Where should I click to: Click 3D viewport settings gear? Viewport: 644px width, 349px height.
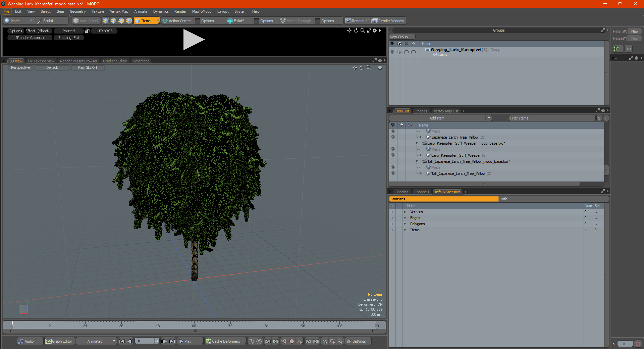point(380,68)
